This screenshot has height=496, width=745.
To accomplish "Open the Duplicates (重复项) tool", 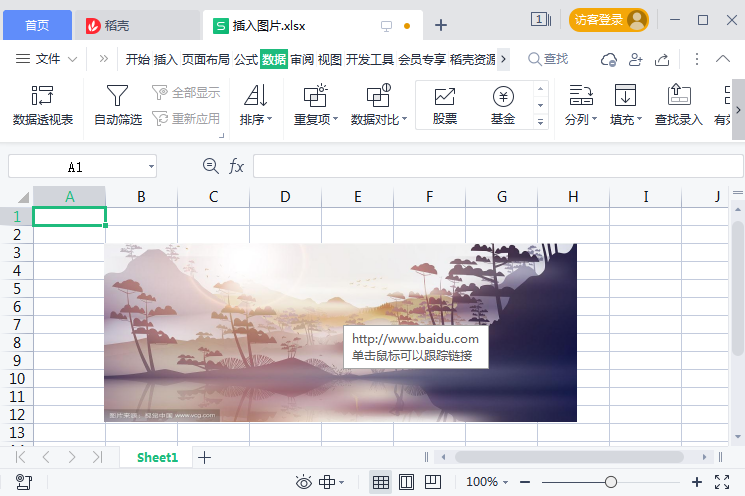I will [315, 105].
